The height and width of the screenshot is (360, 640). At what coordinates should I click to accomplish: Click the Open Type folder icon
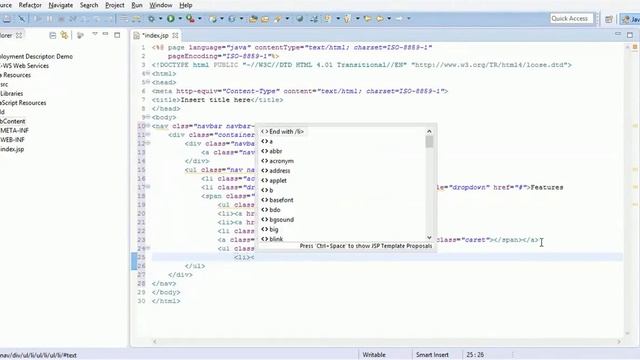click(x=253, y=19)
